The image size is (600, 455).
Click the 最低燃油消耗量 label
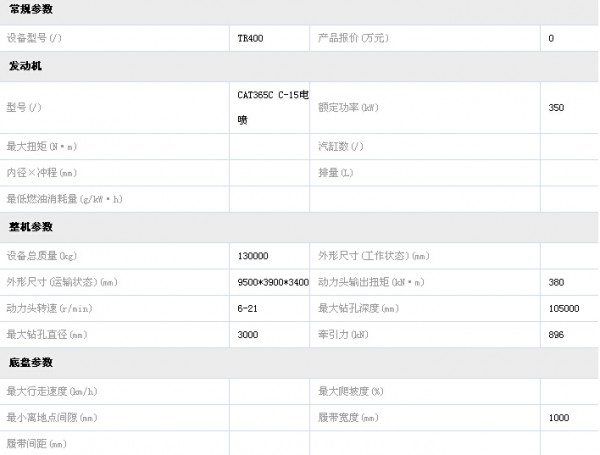(x=64, y=199)
